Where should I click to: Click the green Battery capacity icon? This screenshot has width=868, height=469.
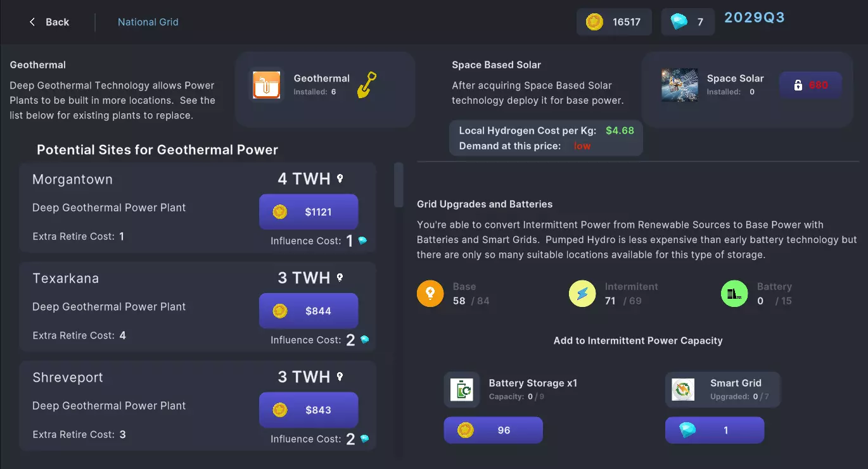pos(734,294)
